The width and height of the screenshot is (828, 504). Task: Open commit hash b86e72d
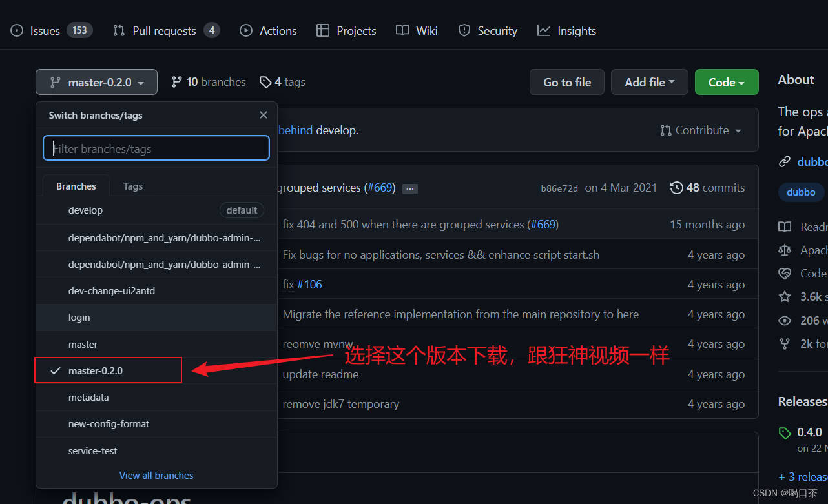(559, 188)
